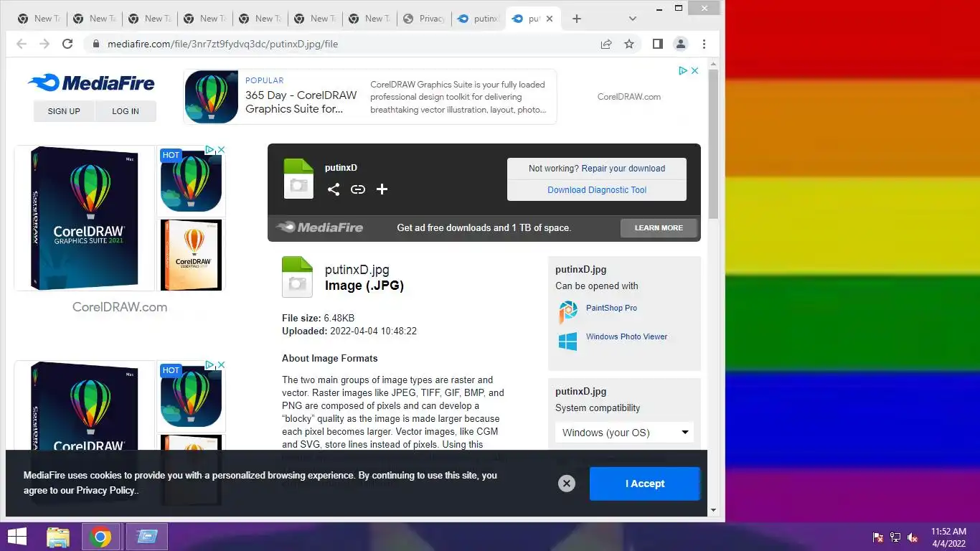Click the Windows Photo Viewer icon
Screen dimensions: 980x551
pos(568,341)
